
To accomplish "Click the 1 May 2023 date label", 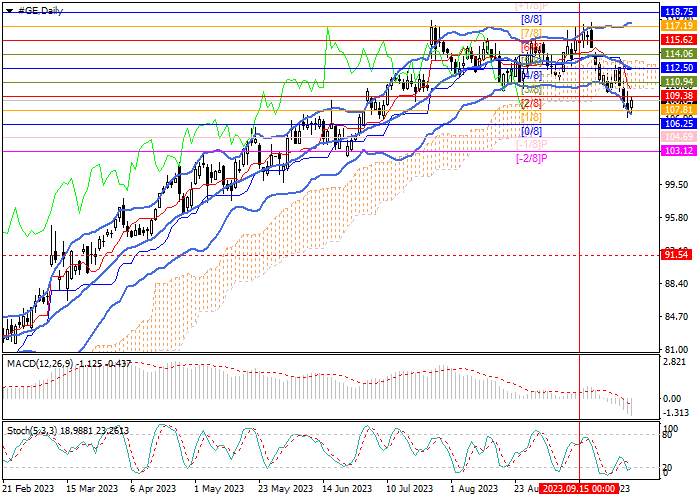I will [220, 488].
